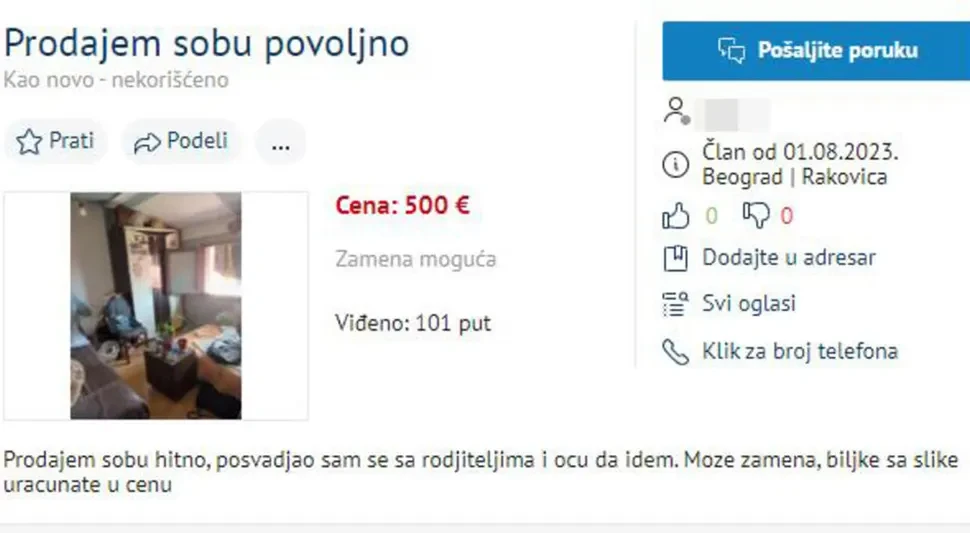Open the room photo thumbnail
Viewport: 970px width, 533px height.
point(156,305)
